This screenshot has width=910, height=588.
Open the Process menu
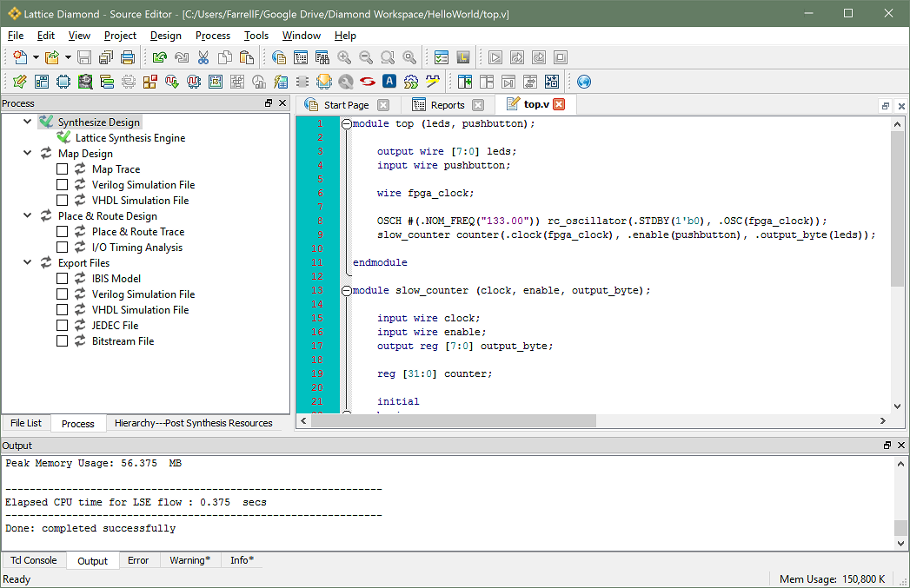[213, 36]
